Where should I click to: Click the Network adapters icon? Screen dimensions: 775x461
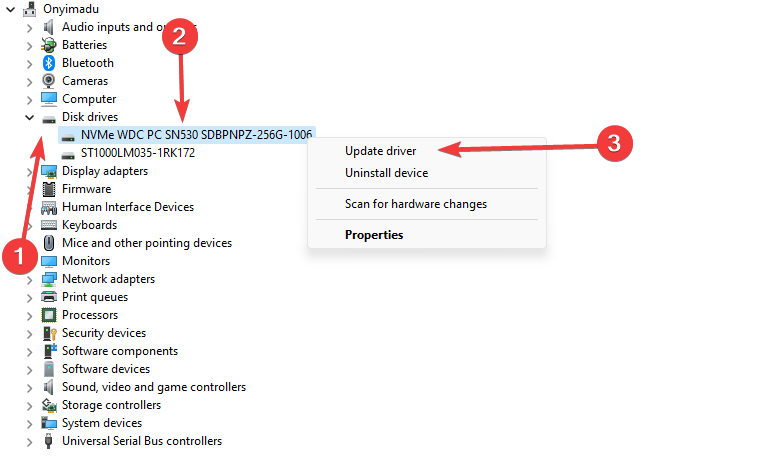[48, 279]
